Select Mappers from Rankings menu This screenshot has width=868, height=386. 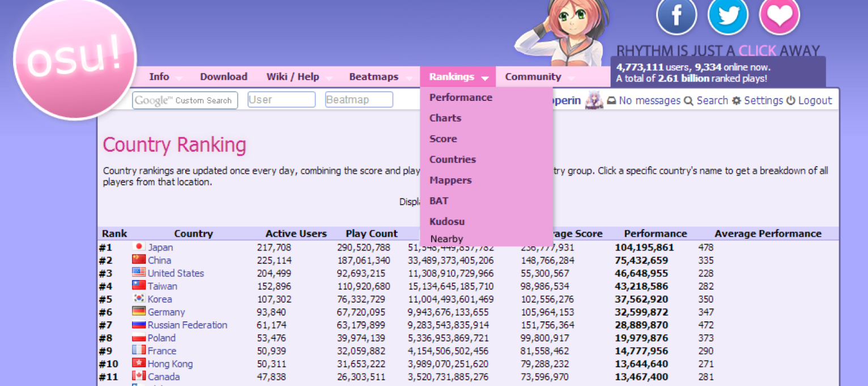point(450,180)
